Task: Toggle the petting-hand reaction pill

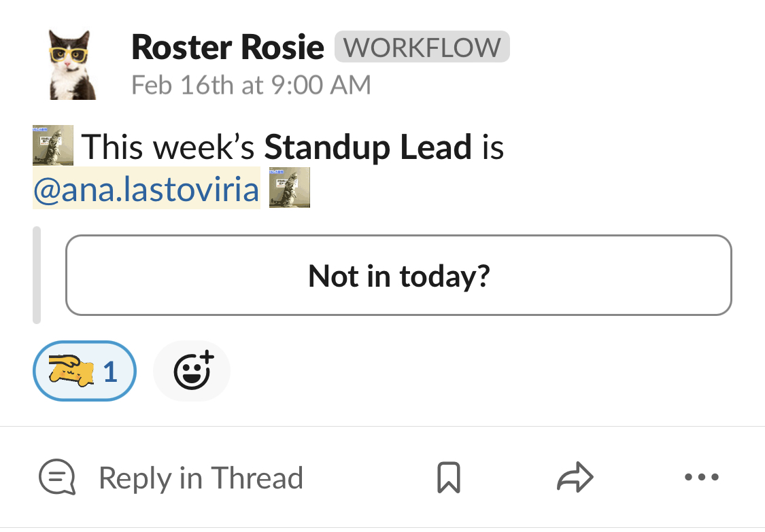Action: point(84,371)
